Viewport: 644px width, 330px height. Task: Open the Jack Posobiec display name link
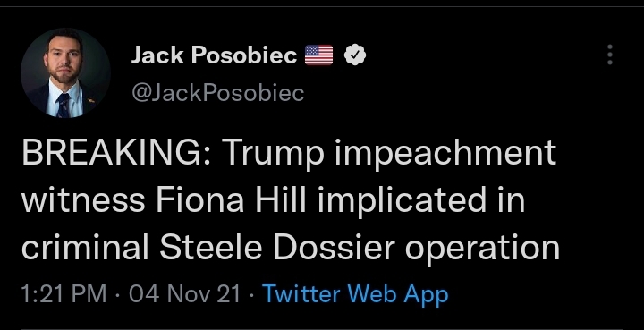(214, 55)
